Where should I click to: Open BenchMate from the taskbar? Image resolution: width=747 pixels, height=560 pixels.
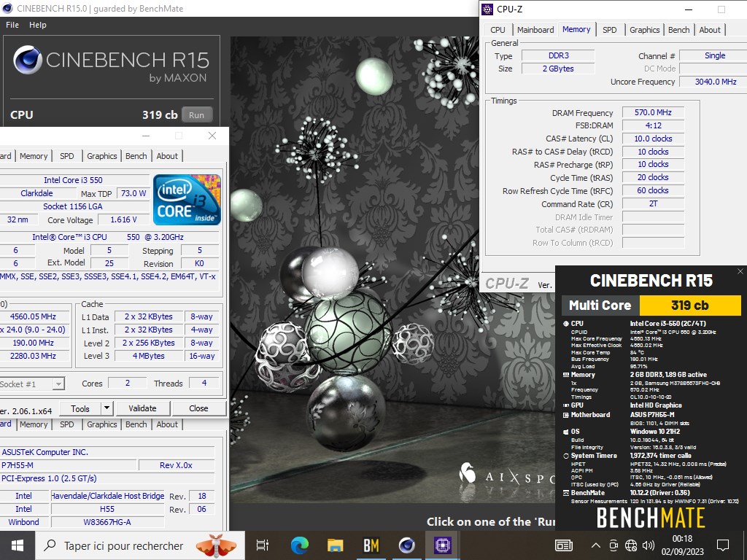[371, 545]
